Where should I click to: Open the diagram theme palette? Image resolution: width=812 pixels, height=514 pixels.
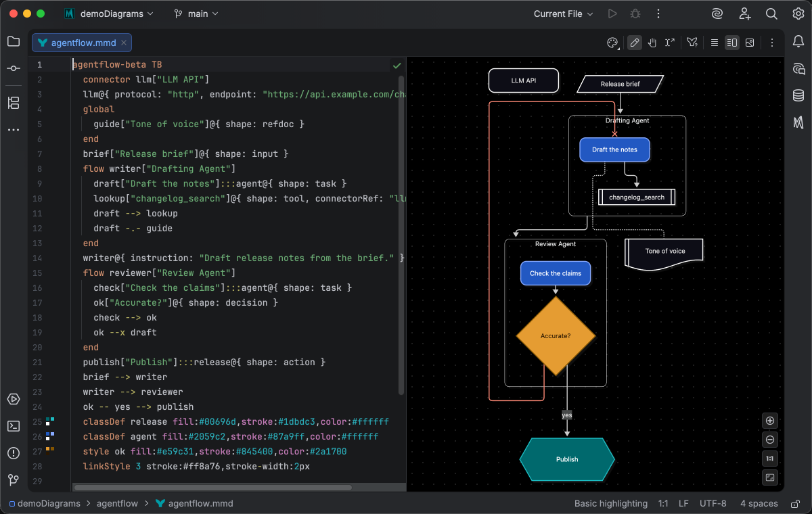612,43
